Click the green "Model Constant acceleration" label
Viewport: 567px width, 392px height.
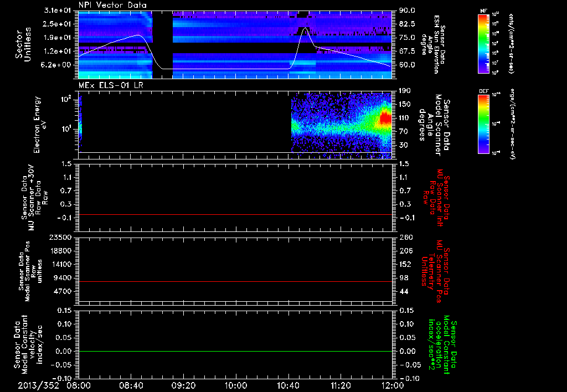coord(442,344)
